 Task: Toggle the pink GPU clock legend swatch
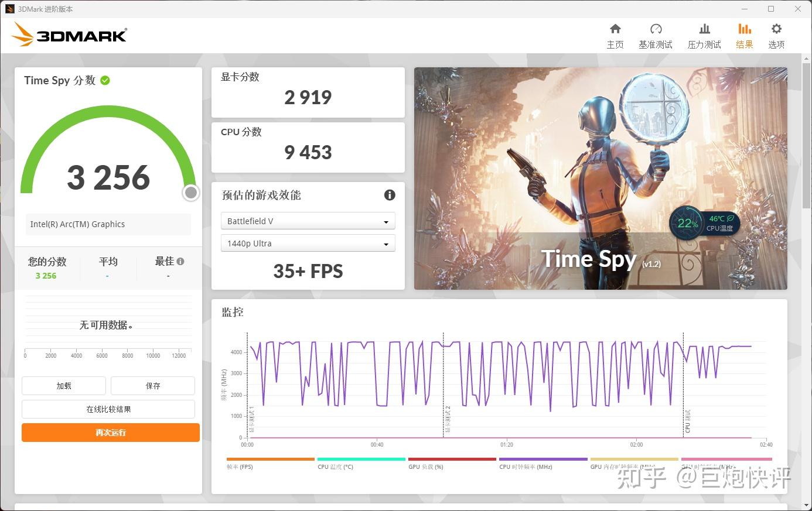tap(726, 459)
